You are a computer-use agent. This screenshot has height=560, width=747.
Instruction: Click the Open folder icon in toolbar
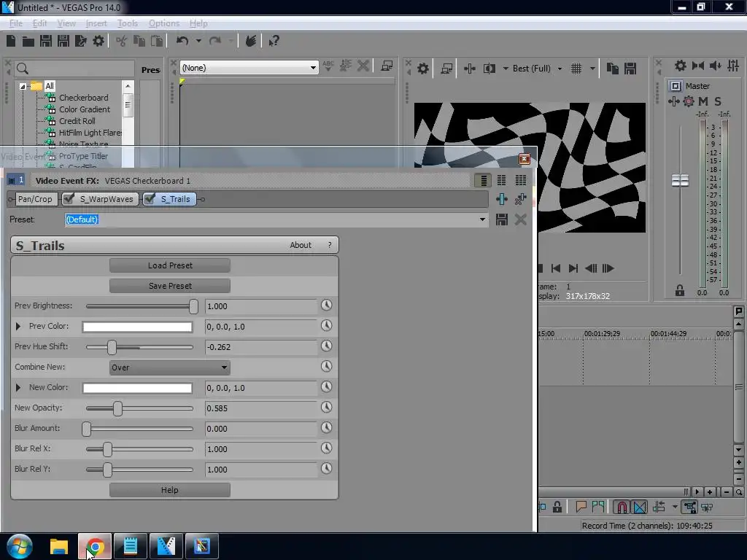pos(28,41)
